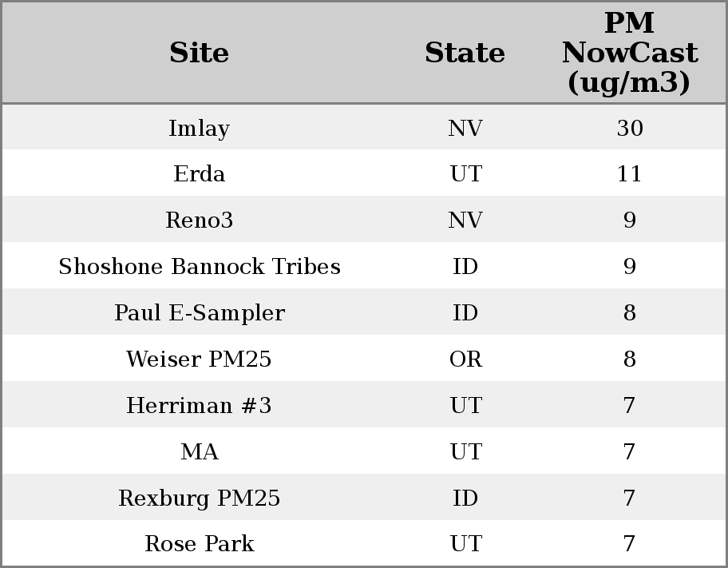Click the PM value 30 for Imlay
The image size is (728, 568).
629,128
